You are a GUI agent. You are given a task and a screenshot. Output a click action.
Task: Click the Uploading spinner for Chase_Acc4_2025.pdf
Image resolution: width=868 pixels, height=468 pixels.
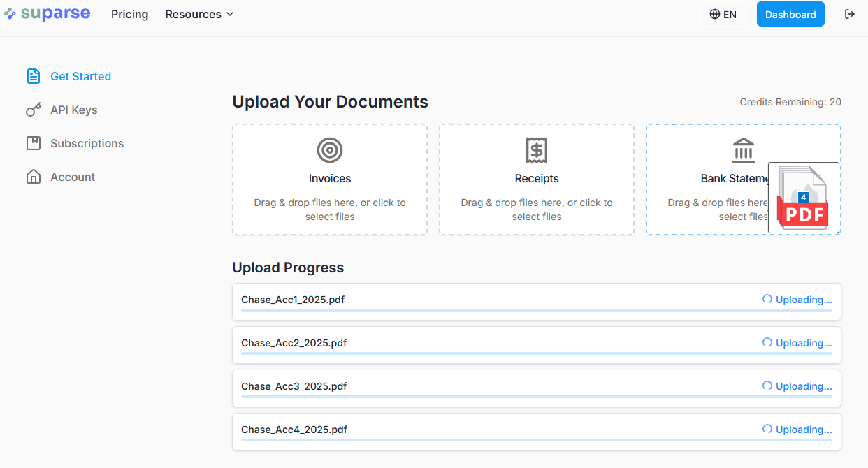(767, 429)
